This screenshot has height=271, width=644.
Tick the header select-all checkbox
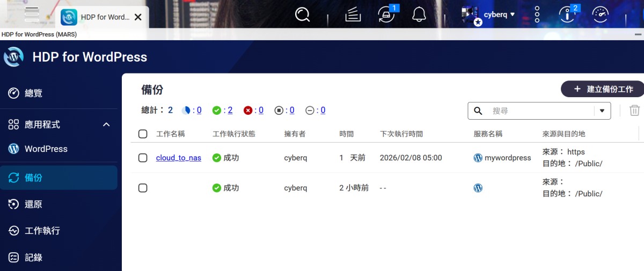click(x=143, y=134)
